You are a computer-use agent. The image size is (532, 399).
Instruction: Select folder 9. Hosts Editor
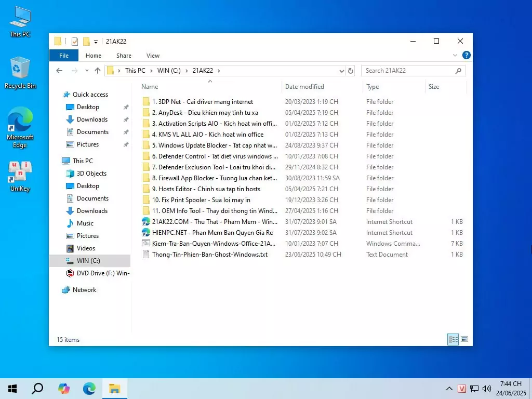click(x=206, y=189)
